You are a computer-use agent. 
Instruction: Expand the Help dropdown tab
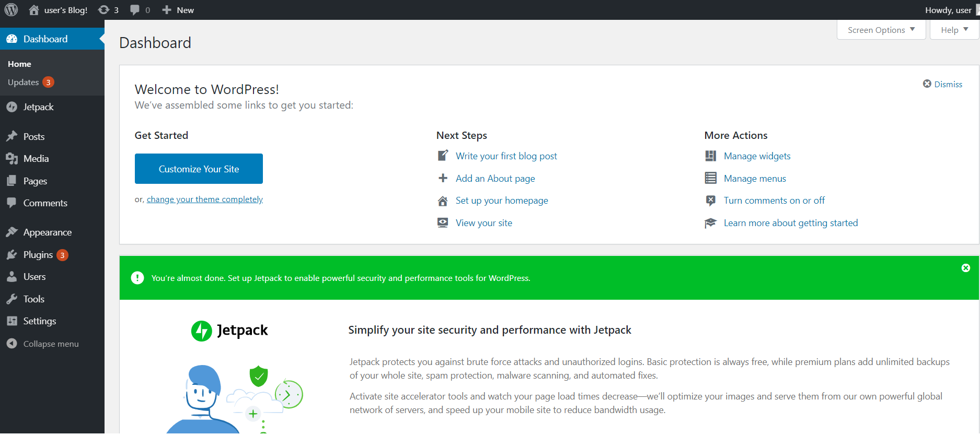point(954,30)
